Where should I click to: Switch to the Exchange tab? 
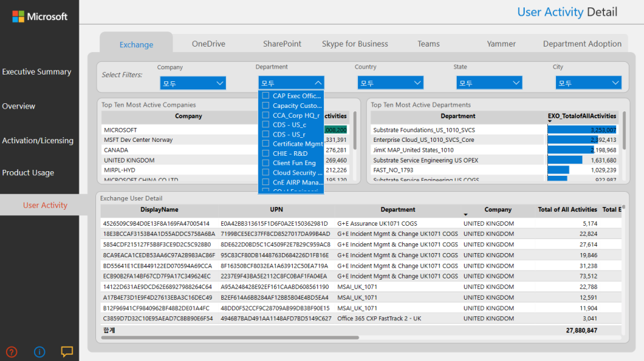(x=137, y=45)
